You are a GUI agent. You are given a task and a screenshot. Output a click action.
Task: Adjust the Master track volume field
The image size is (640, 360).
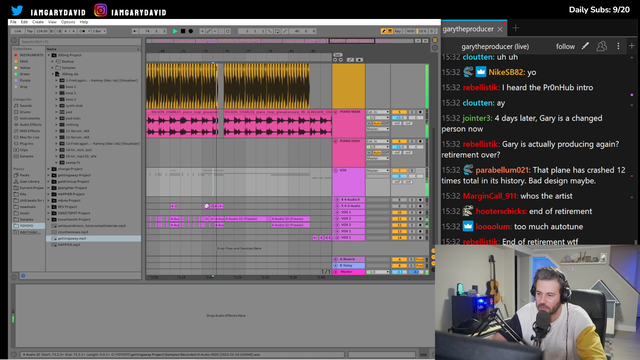click(399, 272)
